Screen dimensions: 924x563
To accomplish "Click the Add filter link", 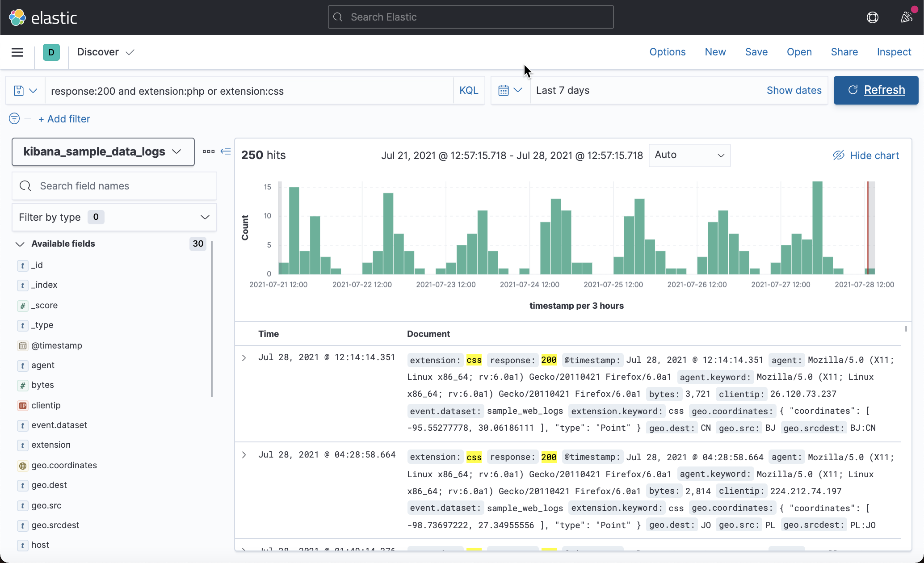I will point(64,119).
